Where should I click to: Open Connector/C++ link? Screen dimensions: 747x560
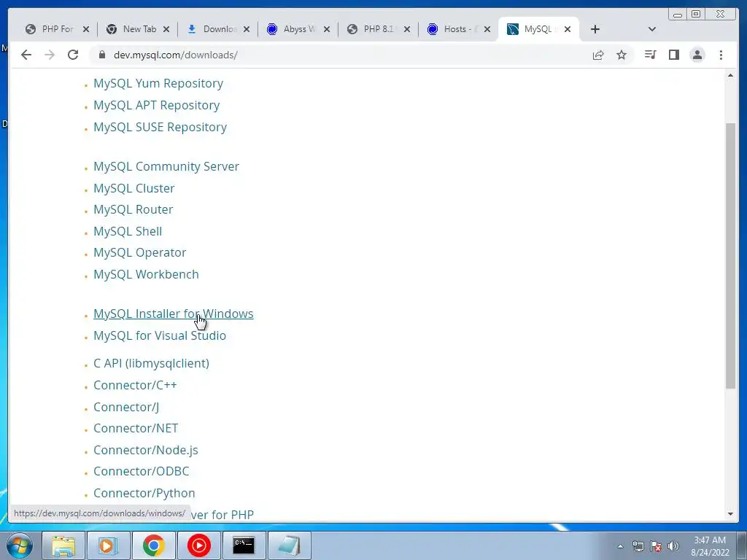(x=135, y=385)
